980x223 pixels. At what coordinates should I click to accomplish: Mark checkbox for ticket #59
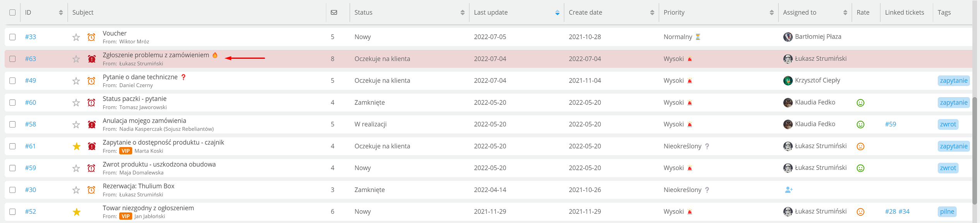(x=12, y=168)
